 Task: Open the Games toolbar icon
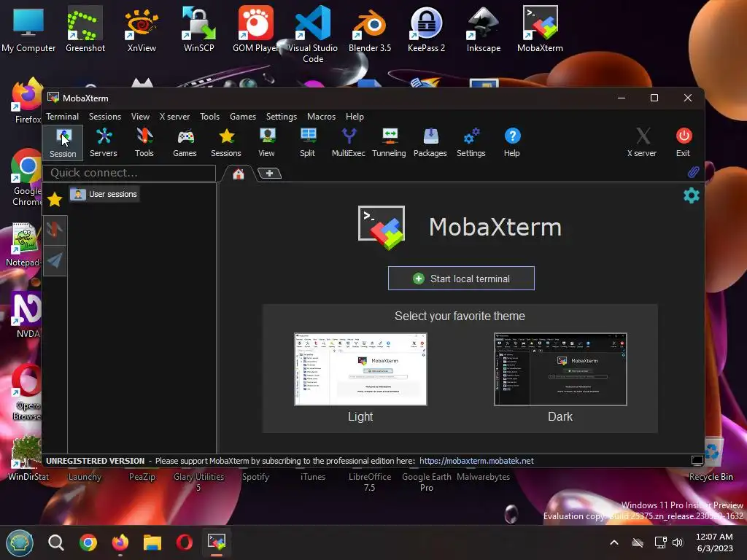185,142
